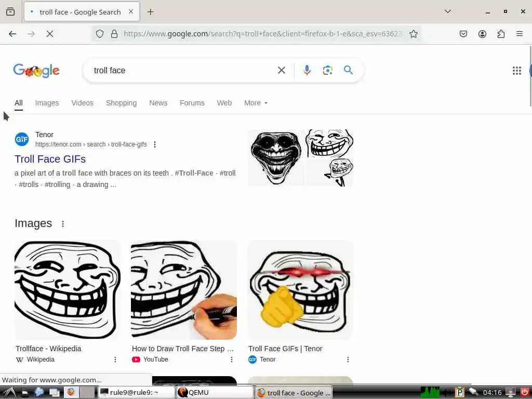Open the Wikipedia Trollface image

pos(67,290)
